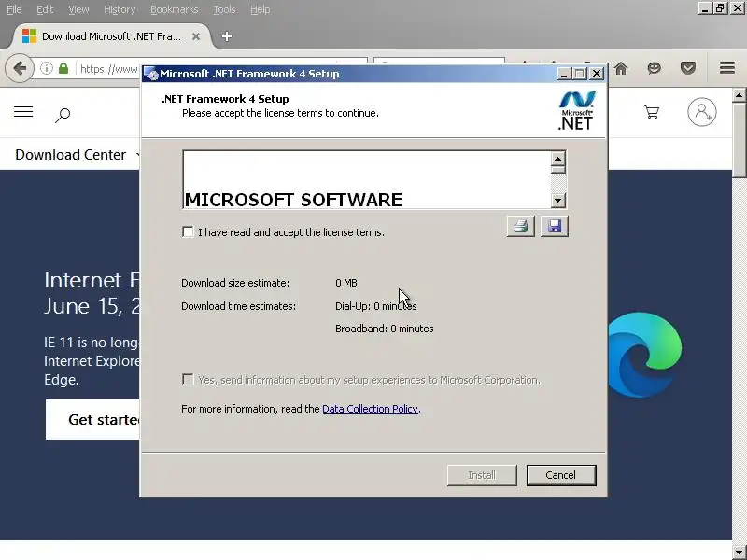Restore down the Firefox window
This screenshot has height=560, width=747.
(x=720, y=8)
